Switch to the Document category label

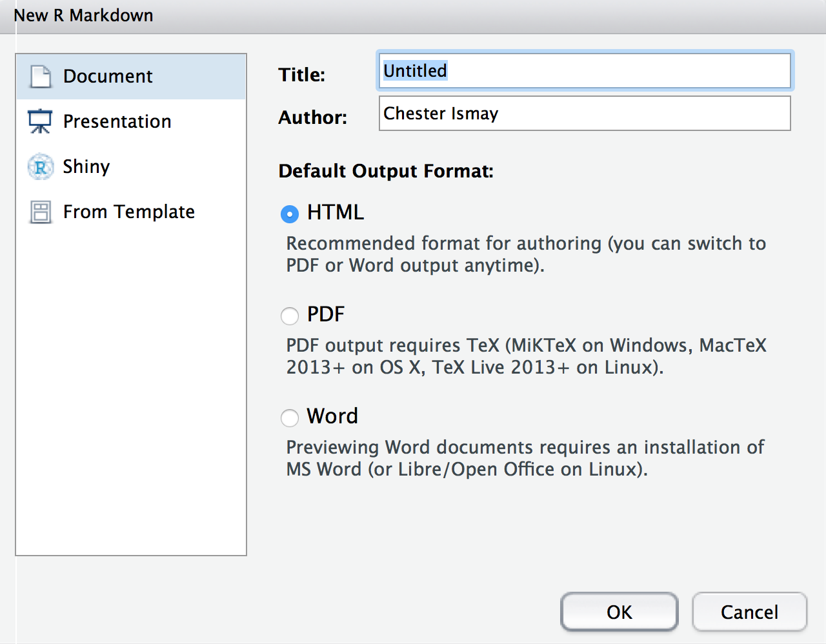[108, 76]
